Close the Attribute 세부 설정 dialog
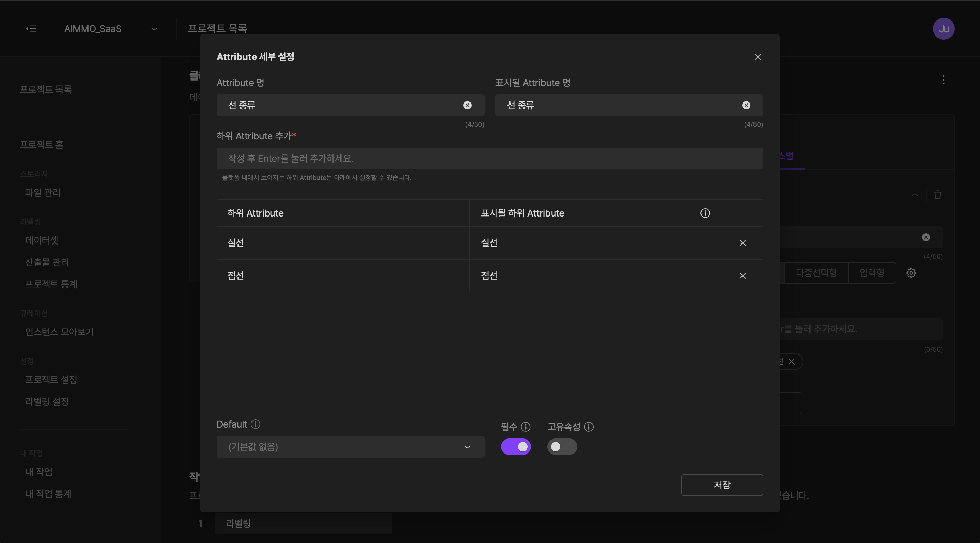This screenshot has height=543, width=980. [758, 57]
